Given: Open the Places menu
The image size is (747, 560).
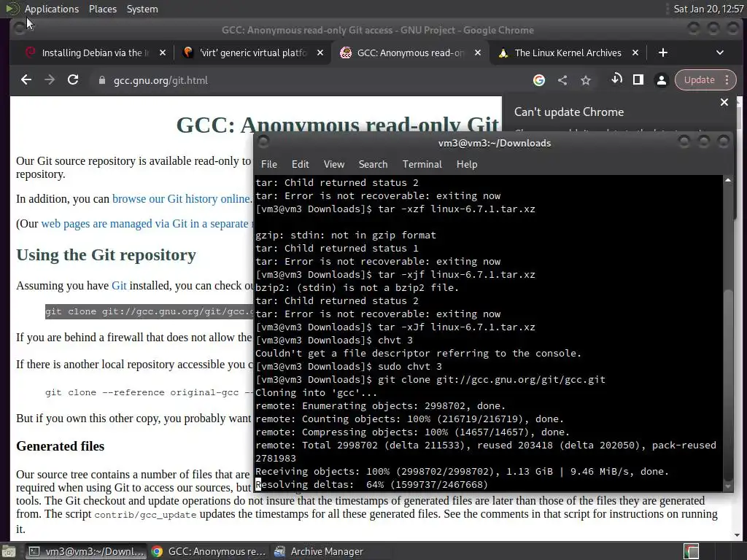Looking at the screenshot, I should click(102, 9).
